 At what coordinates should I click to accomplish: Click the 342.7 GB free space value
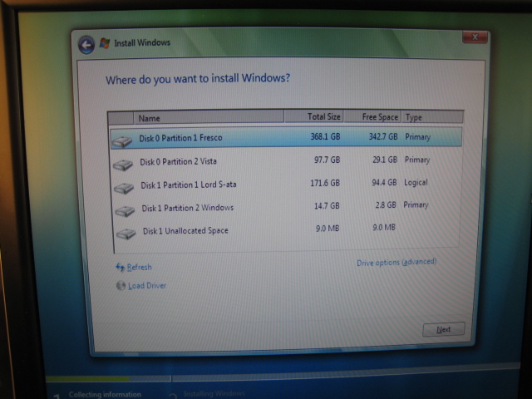click(x=383, y=136)
